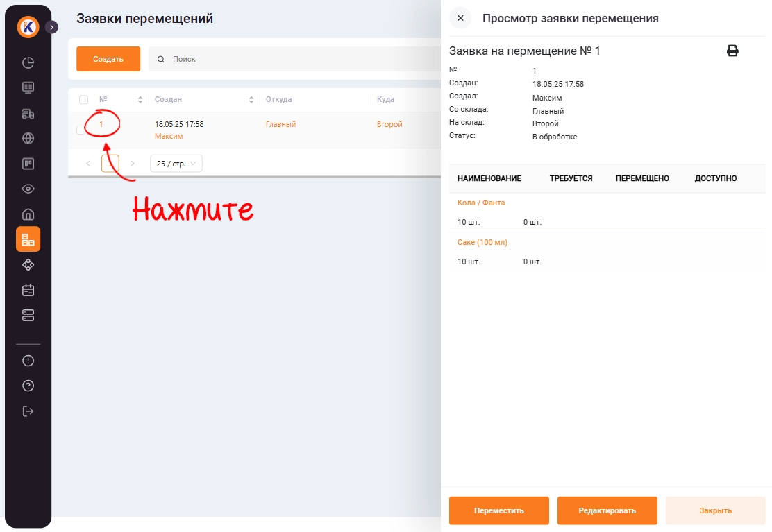Sort by the Создан column arrows

pos(251,100)
